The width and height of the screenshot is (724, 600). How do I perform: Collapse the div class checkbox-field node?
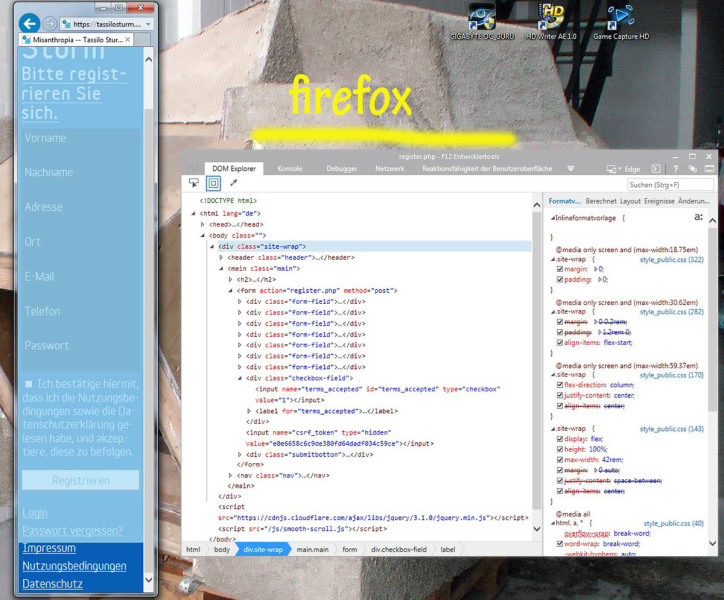[240, 378]
